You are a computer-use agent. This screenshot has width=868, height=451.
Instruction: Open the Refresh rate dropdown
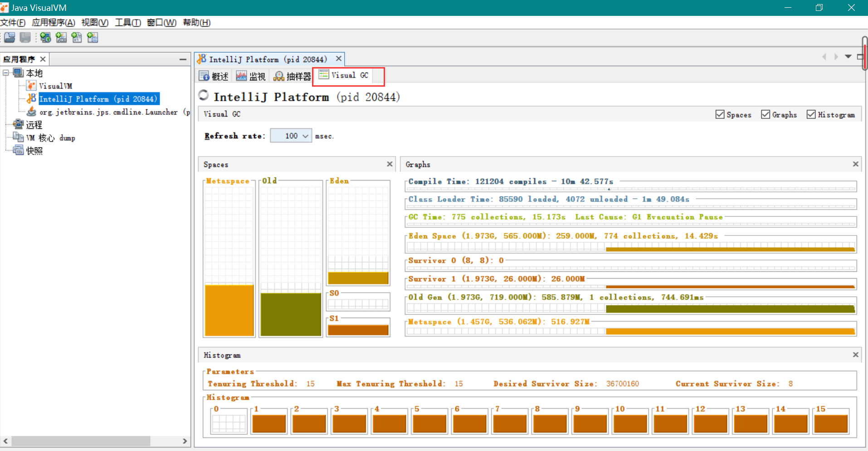coord(291,136)
